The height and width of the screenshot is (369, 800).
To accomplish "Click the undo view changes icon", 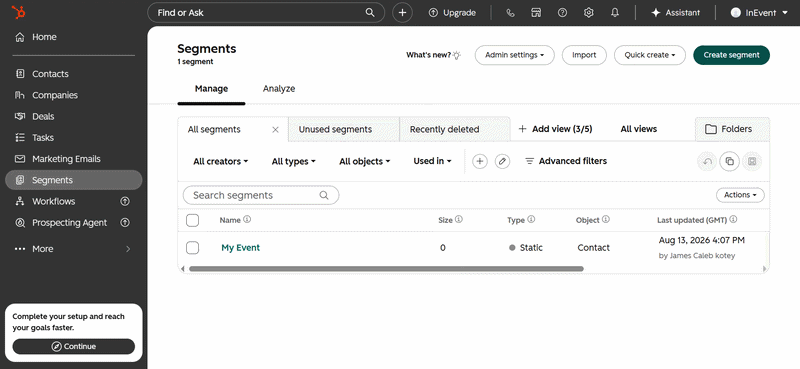I will coord(707,161).
